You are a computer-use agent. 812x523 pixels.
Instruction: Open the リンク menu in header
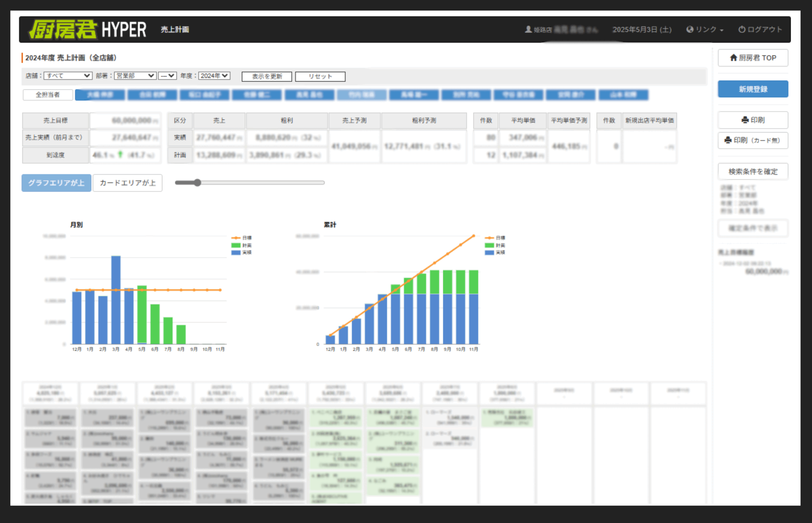tap(705, 29)
